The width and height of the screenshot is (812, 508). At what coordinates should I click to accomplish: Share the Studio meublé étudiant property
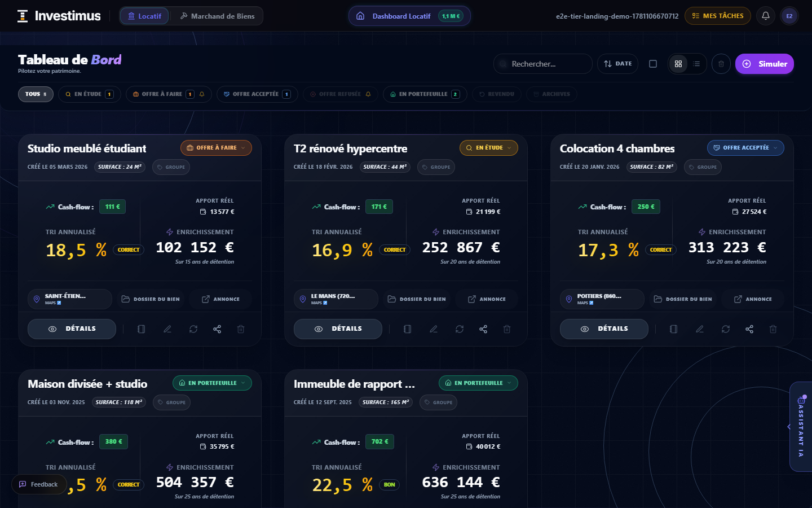click(x=217, y=329)
